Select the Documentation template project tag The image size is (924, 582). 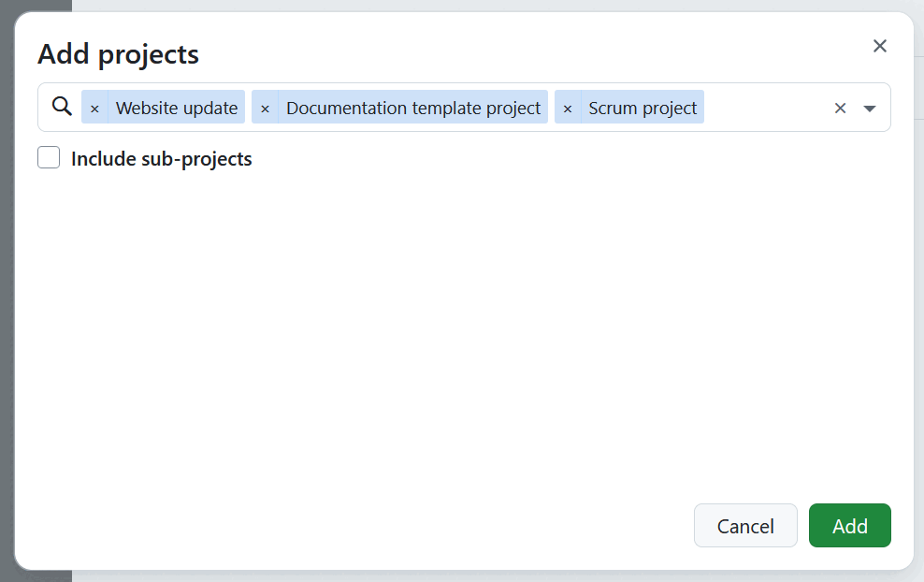(x=412, y=108)
